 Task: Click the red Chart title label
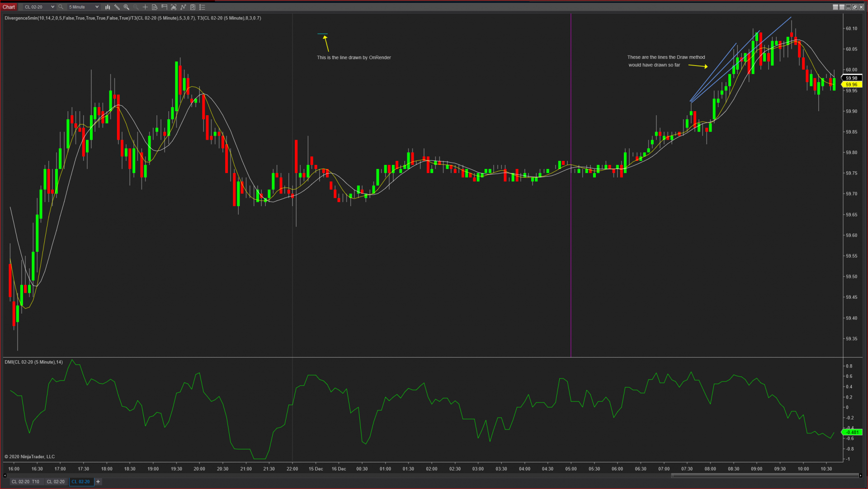[x=9, y=7]
